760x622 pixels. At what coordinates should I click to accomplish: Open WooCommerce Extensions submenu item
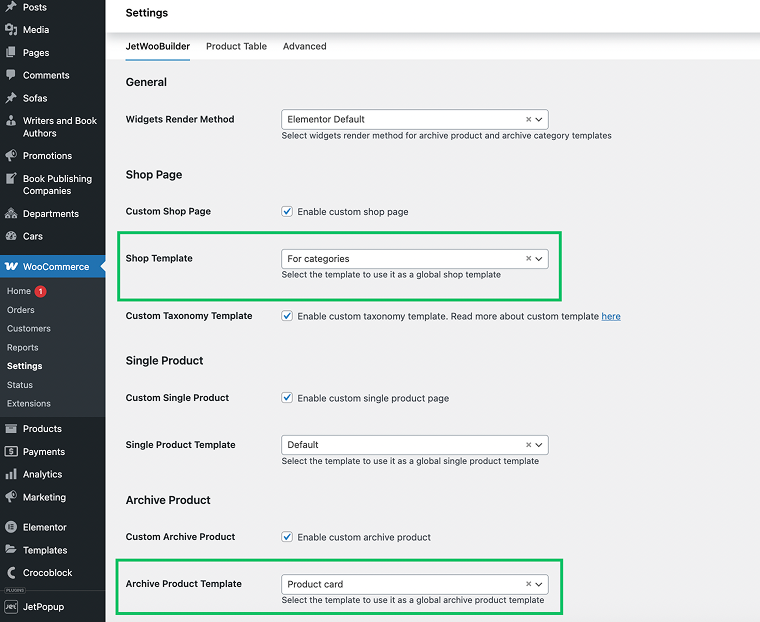tap(29, 403)
